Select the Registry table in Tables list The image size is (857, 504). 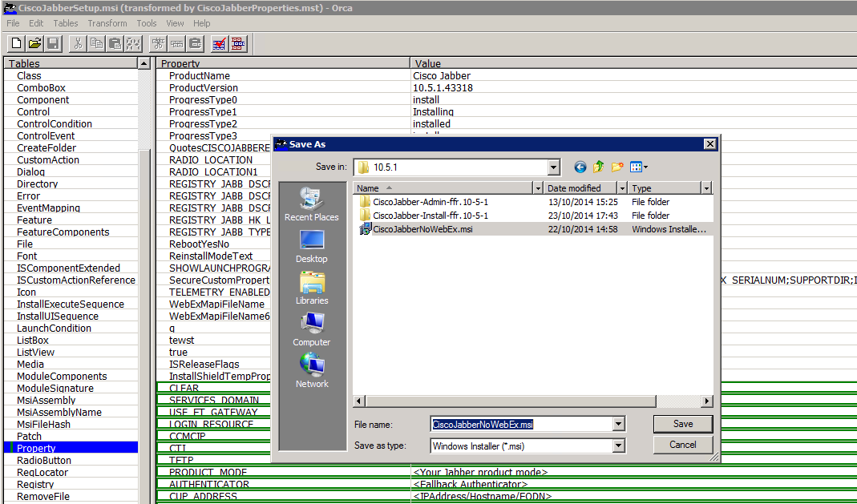click(71, 484)
